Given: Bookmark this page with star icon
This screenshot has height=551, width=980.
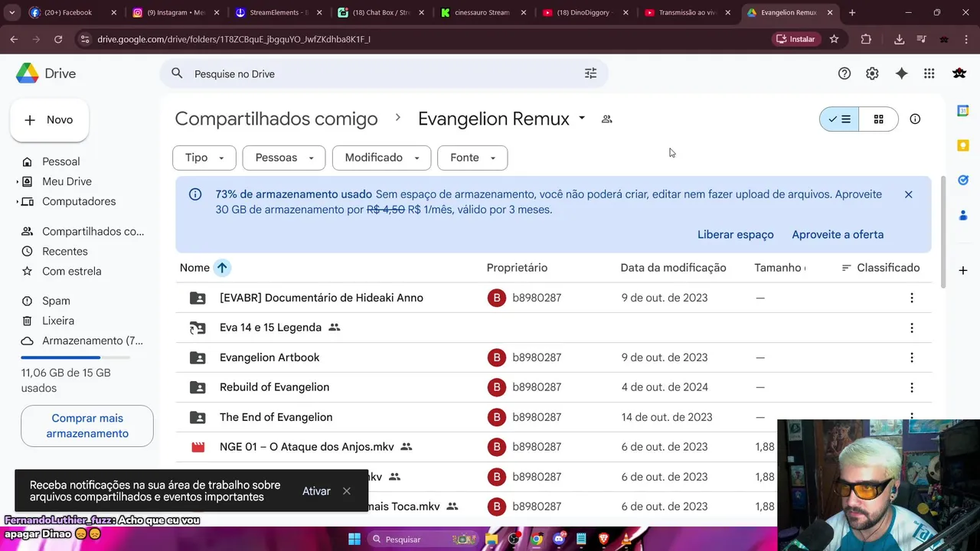Looking at the screenshot, I should (834, 39).
